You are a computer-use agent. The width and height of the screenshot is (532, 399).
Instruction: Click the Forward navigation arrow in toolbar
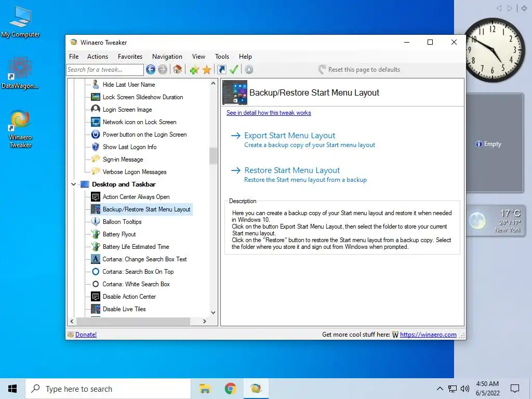click(x=163, y=70)
